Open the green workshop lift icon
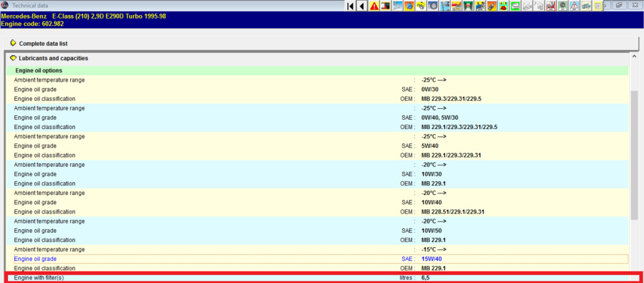The image size is (644, 283). point(468,6)
